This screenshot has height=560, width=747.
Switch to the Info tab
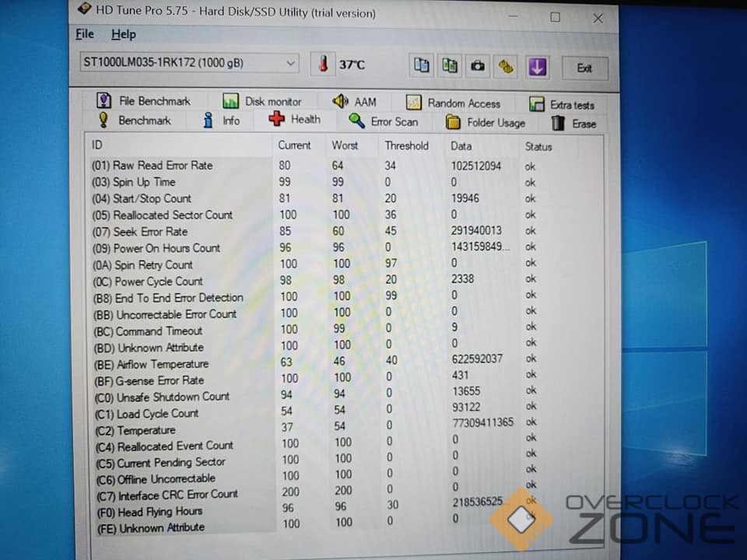click(x=222, y=120)
